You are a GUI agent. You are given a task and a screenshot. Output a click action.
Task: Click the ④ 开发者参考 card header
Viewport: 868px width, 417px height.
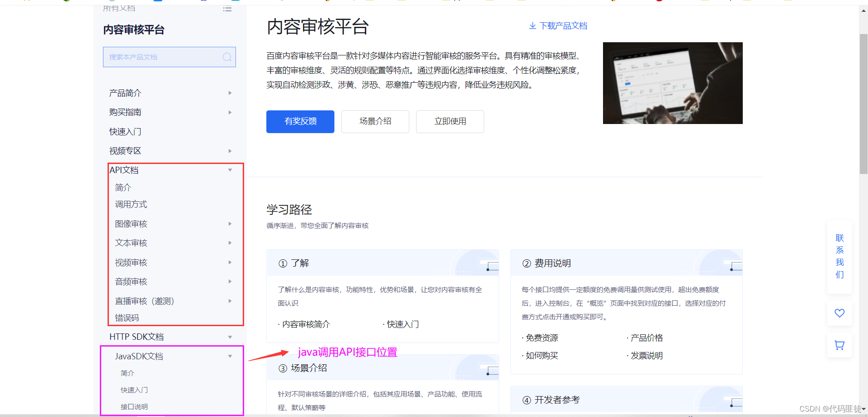[627, 400]
